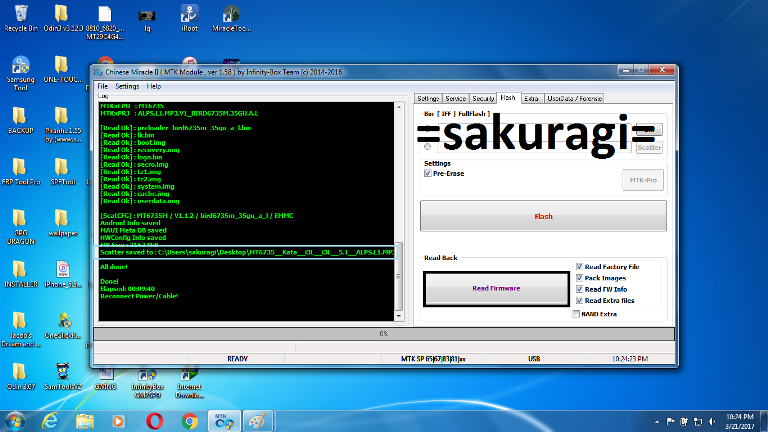Open the GMING desktop file
The height and width of the screenshot is (432, 768).
105,380
